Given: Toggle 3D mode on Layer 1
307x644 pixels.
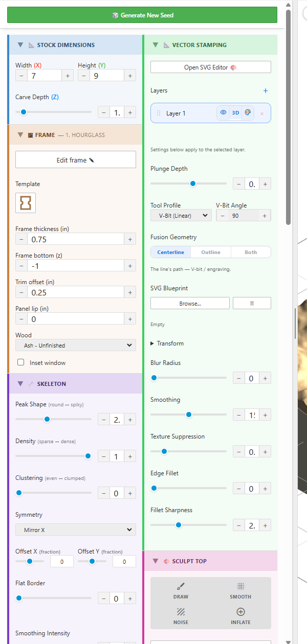Looking at the screenshot, I should point(235,112).
